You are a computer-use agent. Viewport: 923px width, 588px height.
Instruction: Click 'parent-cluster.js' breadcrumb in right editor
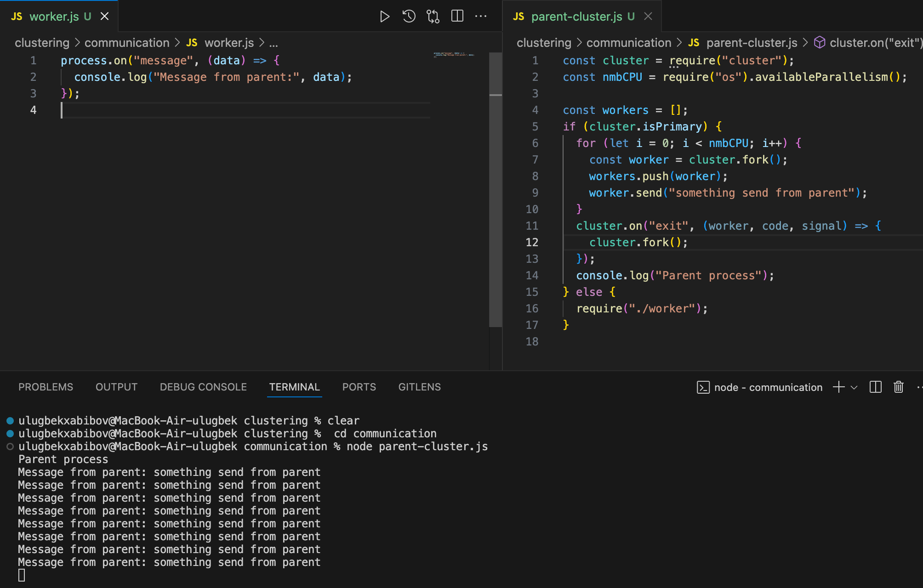(752, 43)
